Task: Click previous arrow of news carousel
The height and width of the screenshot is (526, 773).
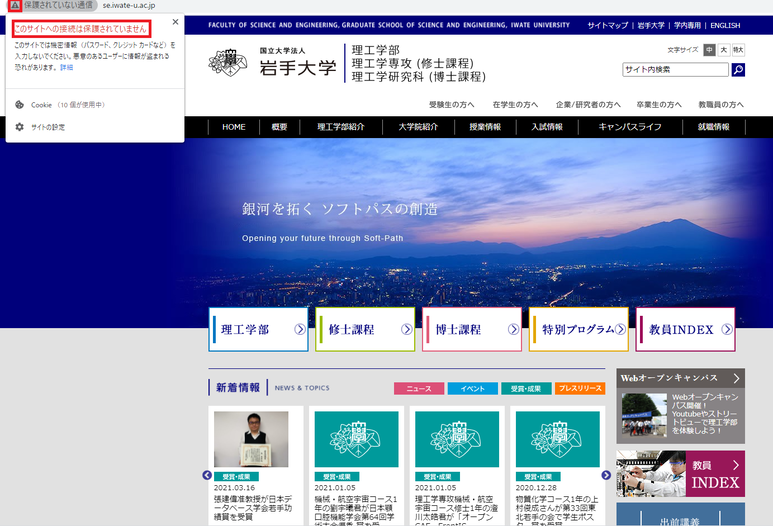Action: [x=207, y=475]
